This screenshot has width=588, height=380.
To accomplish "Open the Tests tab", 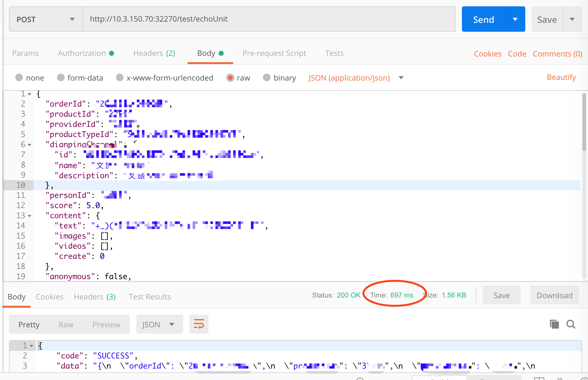I will click(334, 53).
